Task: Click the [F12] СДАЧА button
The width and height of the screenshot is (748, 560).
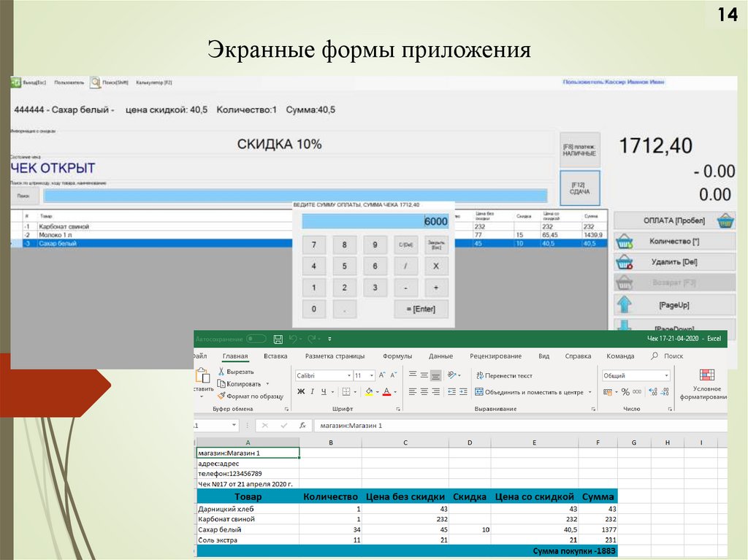Action: coord(579,188)
